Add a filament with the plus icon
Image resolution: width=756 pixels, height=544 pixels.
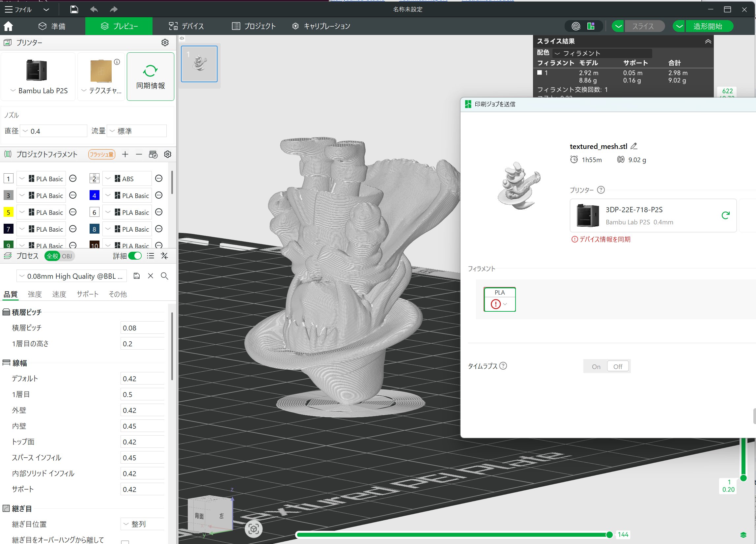[x=125, y=154]
